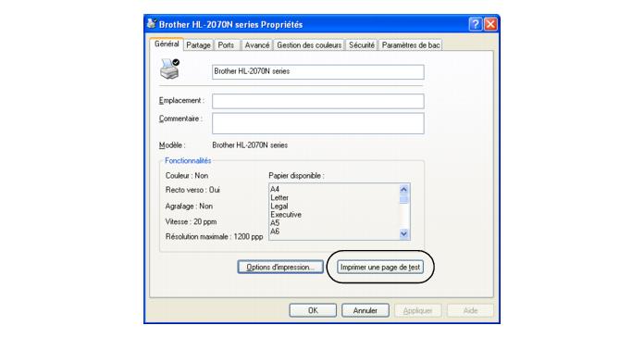Click the 'Vitesse : 20 ppm' text
This screenshot has height=338, width=644.
pyautogui.click(x=191, y=221)
